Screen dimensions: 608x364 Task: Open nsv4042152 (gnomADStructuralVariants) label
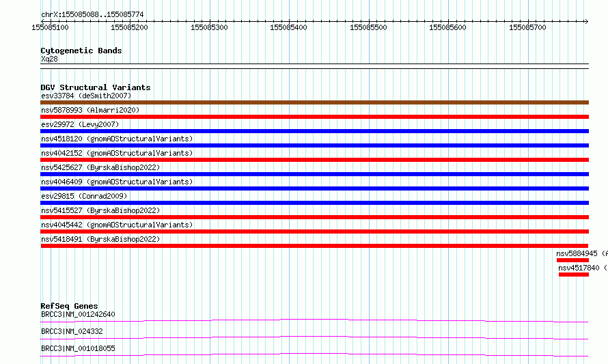117,153
